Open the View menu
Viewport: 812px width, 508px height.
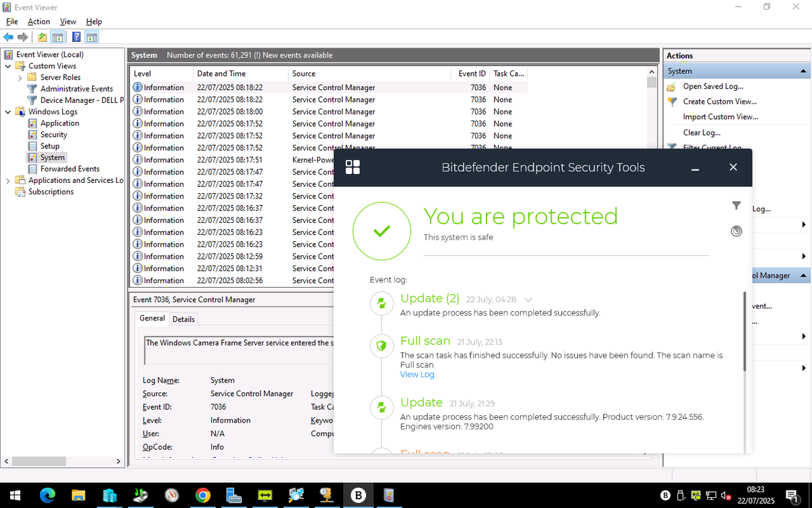[x=68, y=22]
